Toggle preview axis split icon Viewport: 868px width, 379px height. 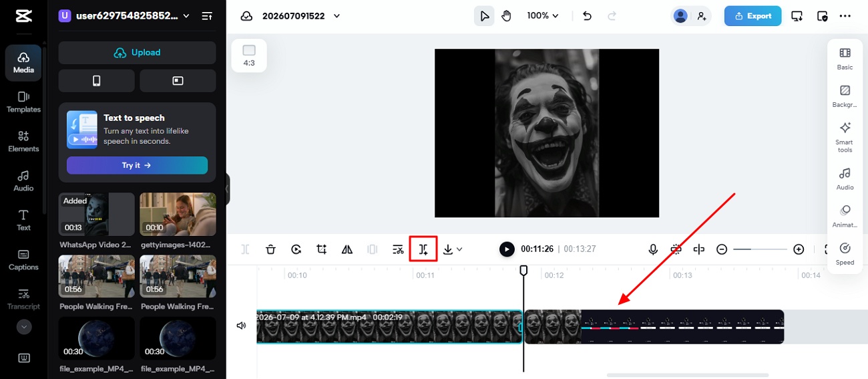tap(699, 249)
